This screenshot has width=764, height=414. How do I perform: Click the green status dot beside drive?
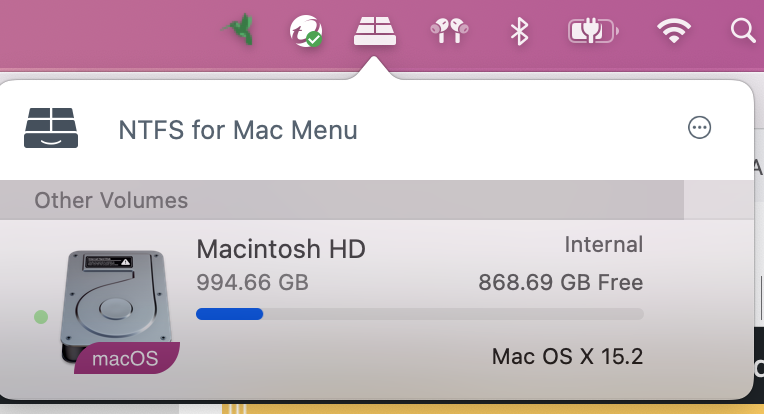point(41,317)
